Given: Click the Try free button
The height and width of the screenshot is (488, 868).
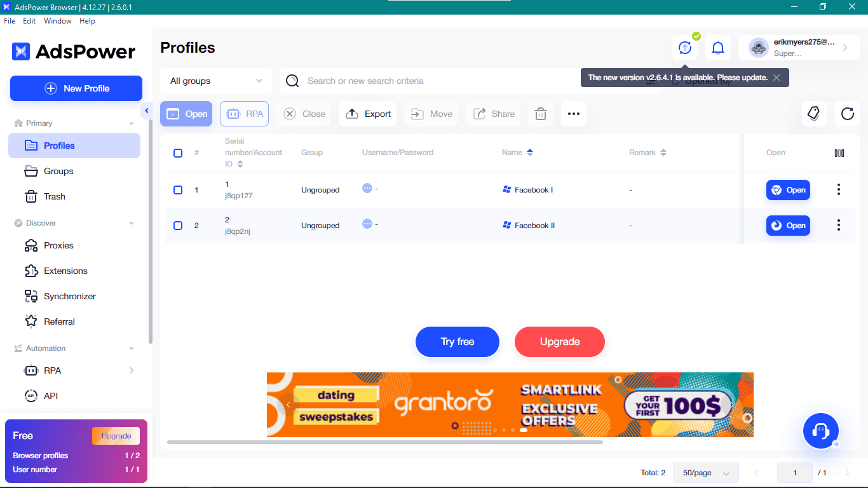Looking at the screenshot, I should (458, 342).
